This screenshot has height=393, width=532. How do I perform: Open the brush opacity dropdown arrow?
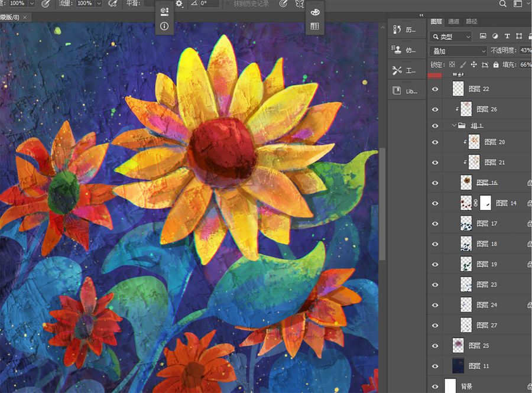coord(32,4)
